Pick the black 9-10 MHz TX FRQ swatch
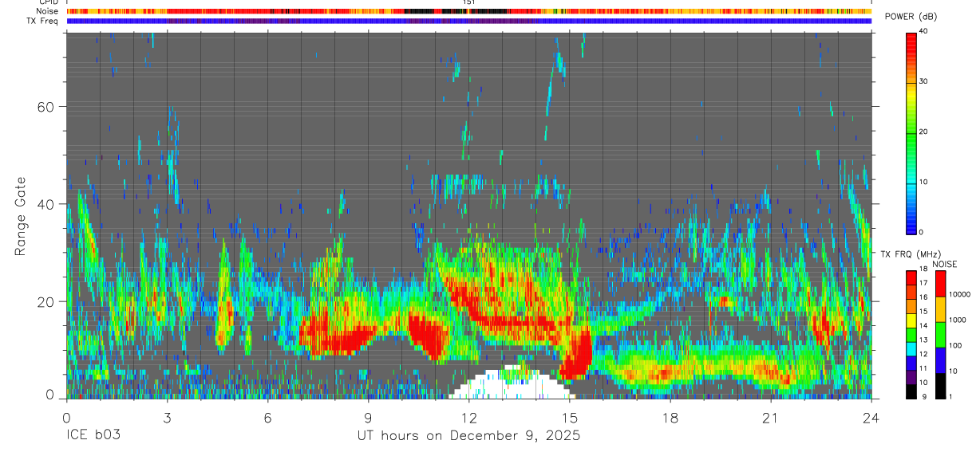Viewport: 980px width, 452px height. click(x=911, y=391)
